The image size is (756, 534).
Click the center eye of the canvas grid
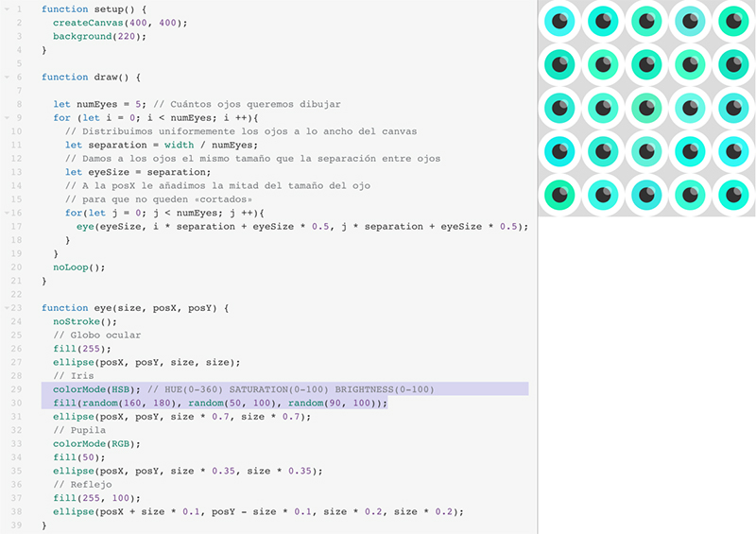point(646,108)
